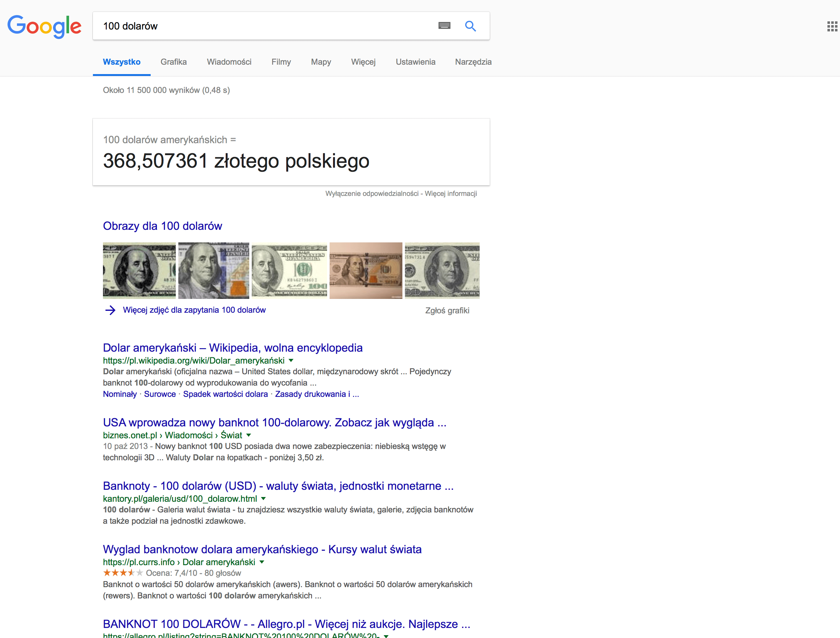Select the Wszystko tab
Viewport: 840px width, 638px height.
click(121, 62)
